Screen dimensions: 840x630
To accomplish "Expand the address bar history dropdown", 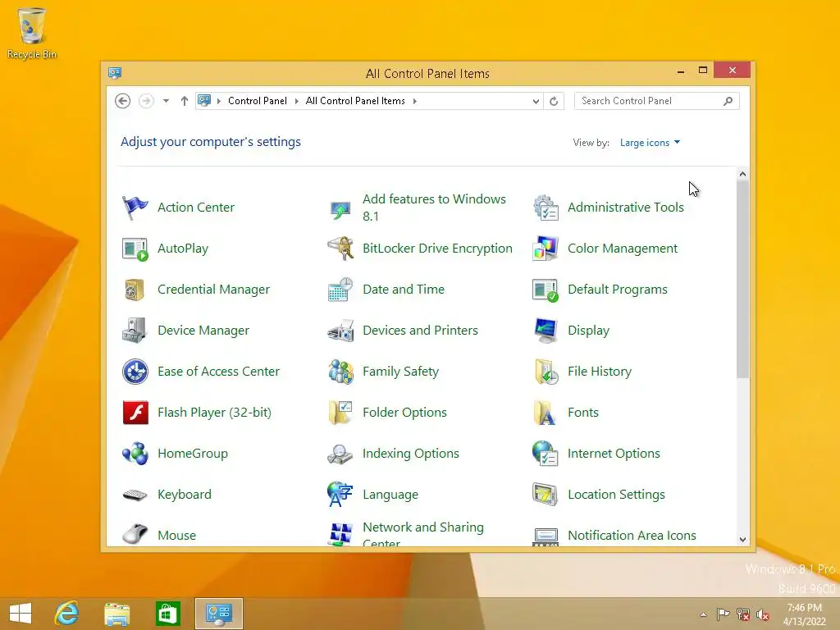I will click(535, 101).
